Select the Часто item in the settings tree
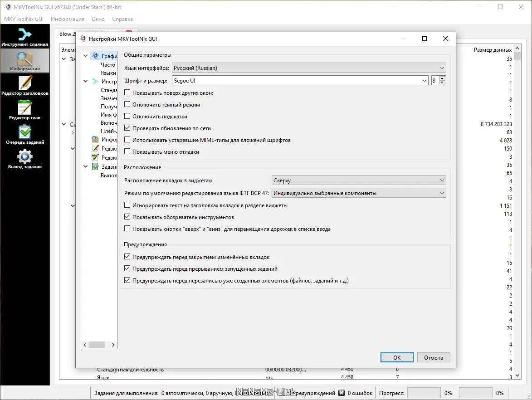This screenshot has width=532, height=400. tap(108, 64)
